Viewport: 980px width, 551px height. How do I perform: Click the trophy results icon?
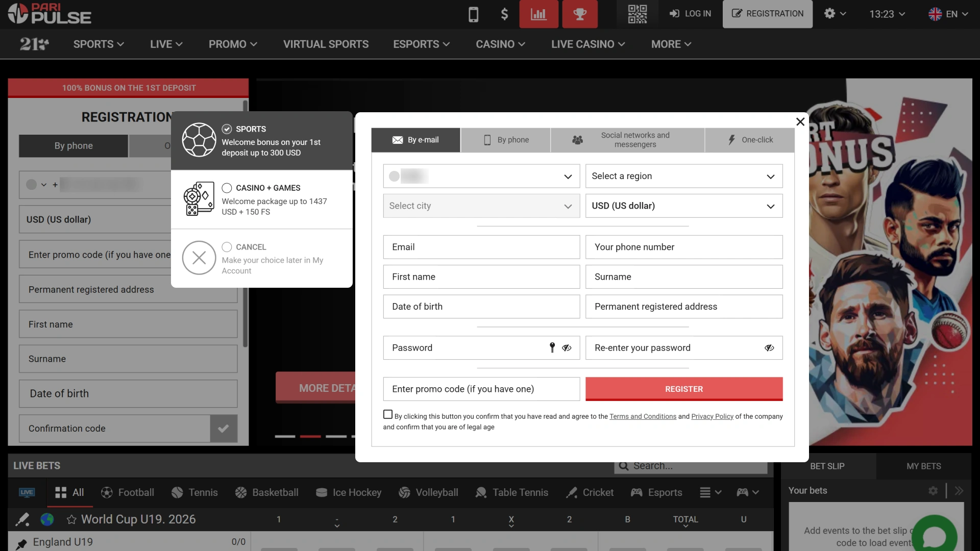(581, 14)
